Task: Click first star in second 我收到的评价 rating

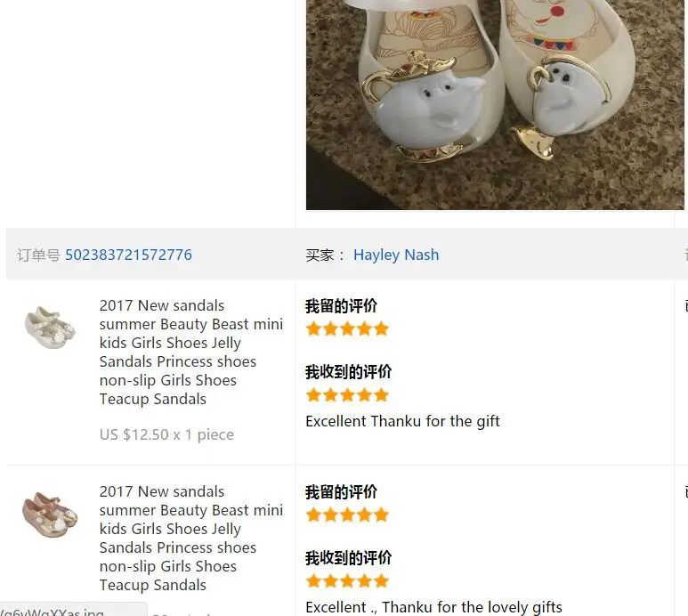Action: (x=313, y=581)
